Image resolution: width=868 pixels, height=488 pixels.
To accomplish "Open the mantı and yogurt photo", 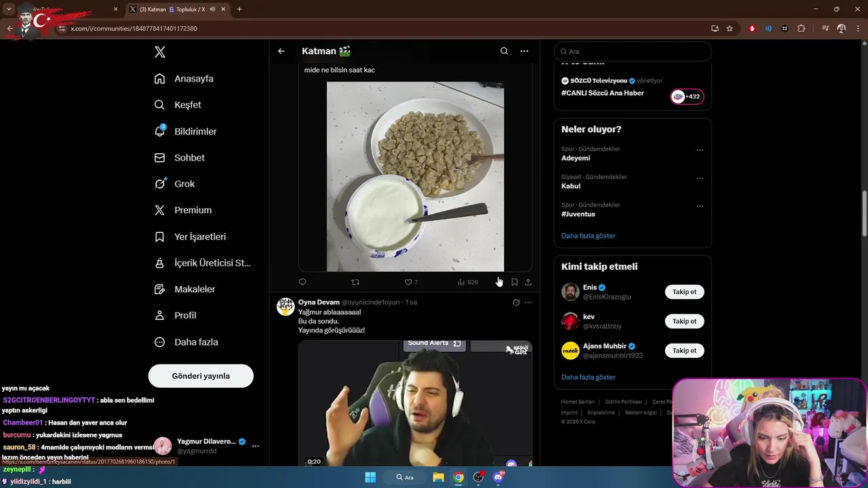I will click(x=415, y=177).
